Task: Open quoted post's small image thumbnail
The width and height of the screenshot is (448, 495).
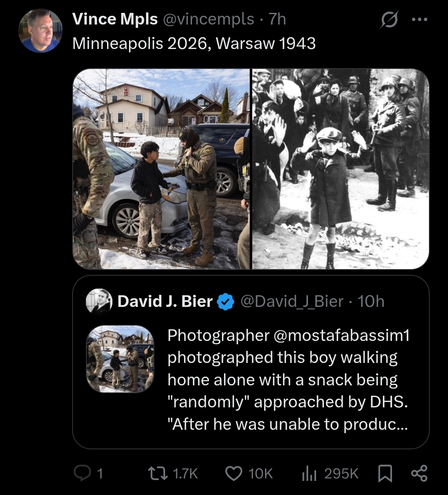Action: [x=120, y=359]
